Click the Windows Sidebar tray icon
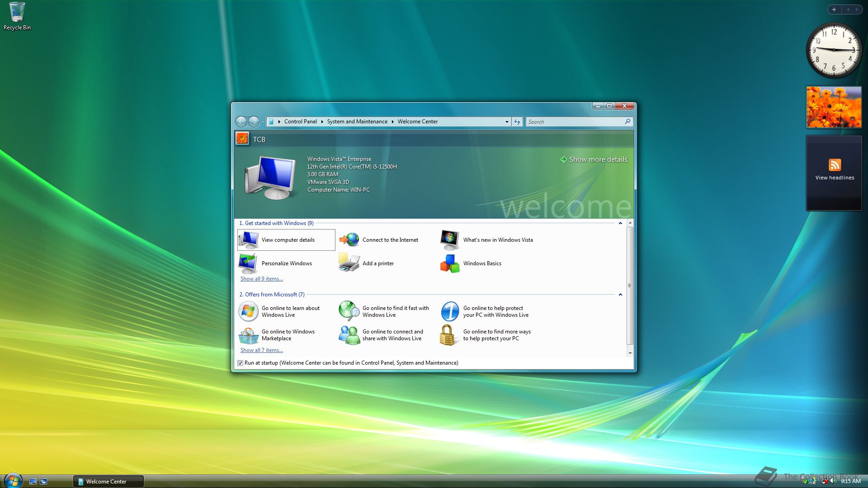868x488 pixels. 813,481
